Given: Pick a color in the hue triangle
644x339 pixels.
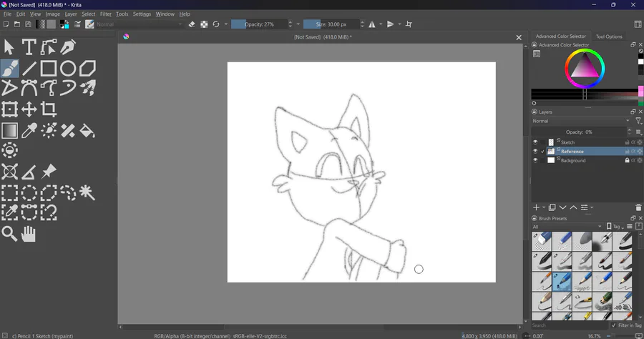Looking at the screenshot, I should (585, 67).
